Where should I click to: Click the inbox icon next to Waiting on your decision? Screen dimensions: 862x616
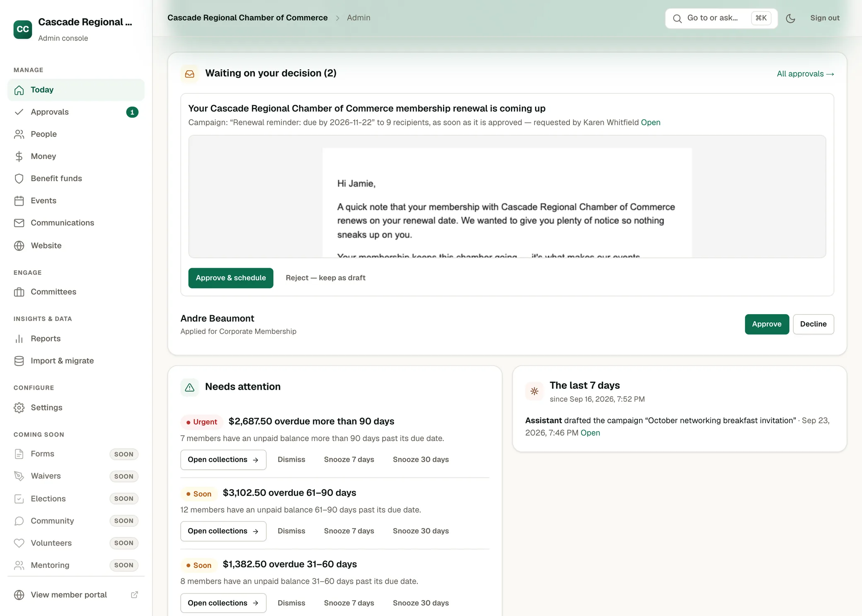[x=190, y=74]
